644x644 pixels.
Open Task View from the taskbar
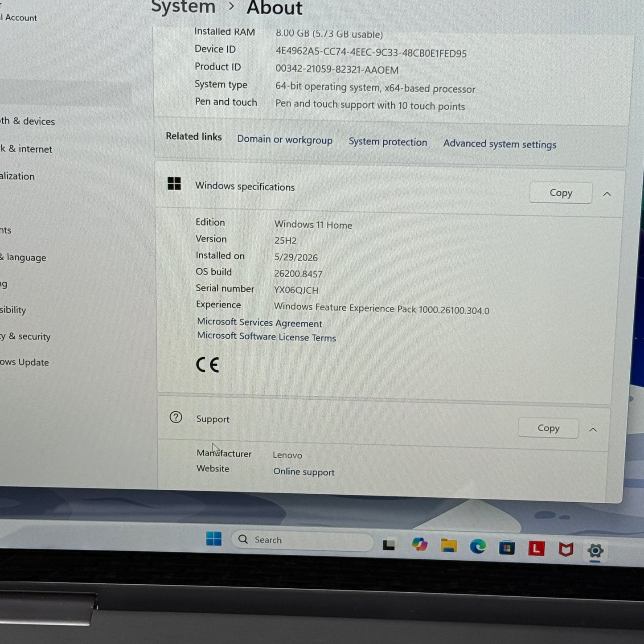pyautogui.click(x=389, y=545)
